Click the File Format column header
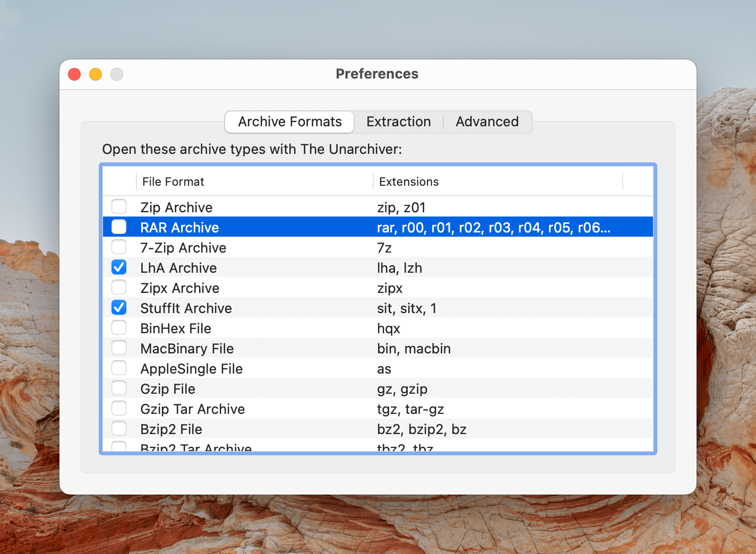The image size is (756, 554). click(x=173, y=181)
